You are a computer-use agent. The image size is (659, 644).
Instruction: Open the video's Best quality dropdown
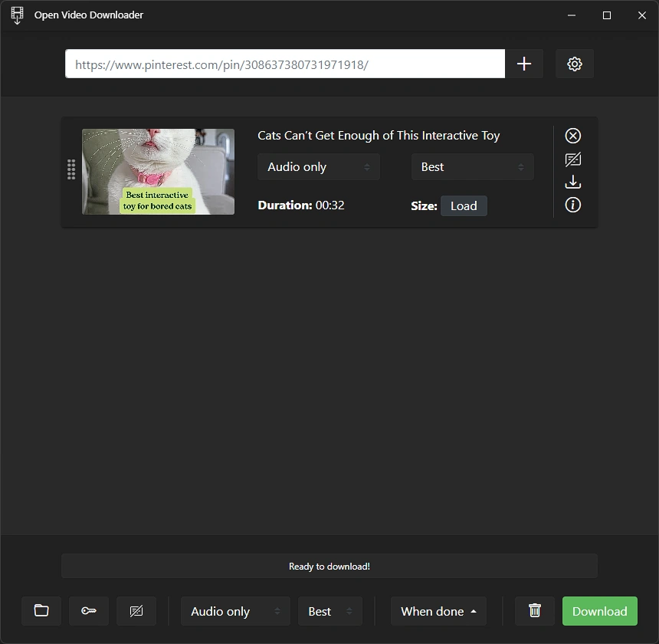pos(472,167)
